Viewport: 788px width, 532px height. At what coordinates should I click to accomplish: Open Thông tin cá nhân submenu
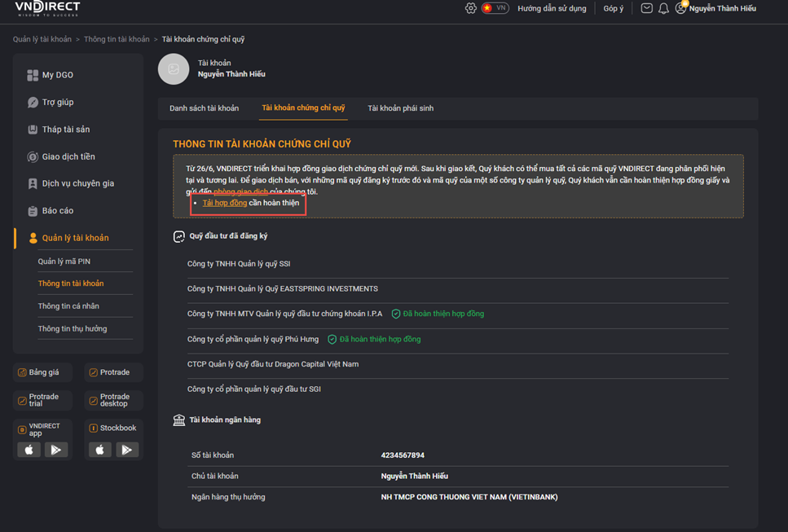click(68, 306)
